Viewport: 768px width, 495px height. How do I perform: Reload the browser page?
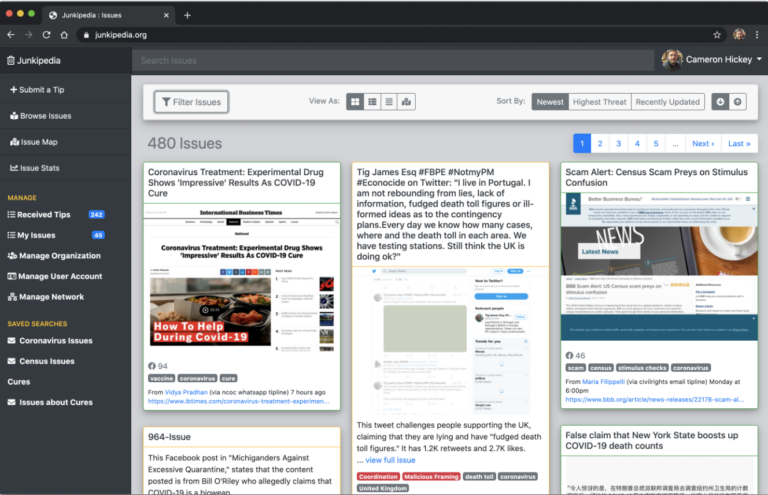pyautogui.click(x=46, y=35)
